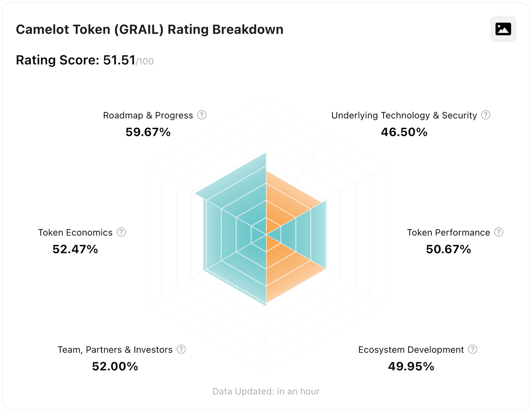The width and height of the screenshot is (532, 412).
Task: Click the 59.67% Roadmap score link
Action: (148, 132)
